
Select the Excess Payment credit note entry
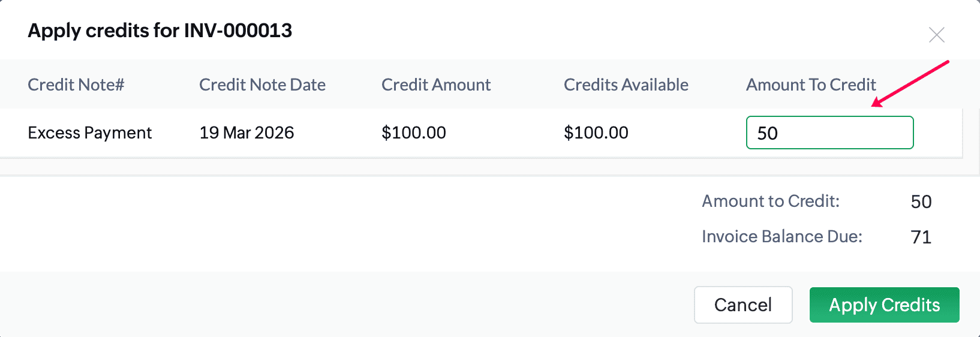[x=89, y=133]
